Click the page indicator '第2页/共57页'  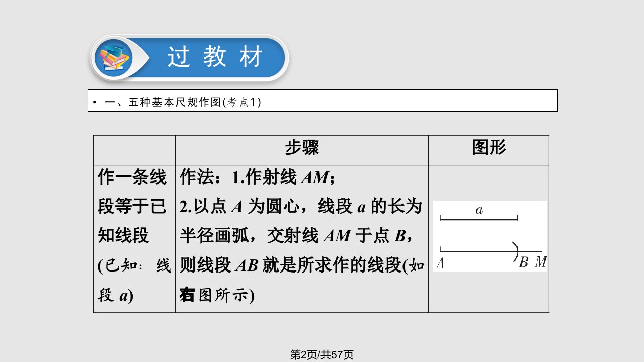[322, 355]
